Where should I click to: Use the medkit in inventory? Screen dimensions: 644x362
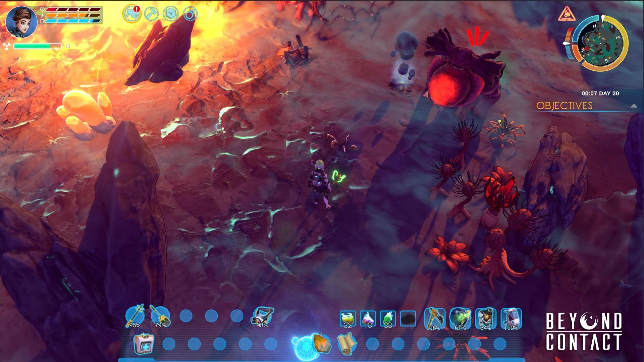[x=144, y=344]
